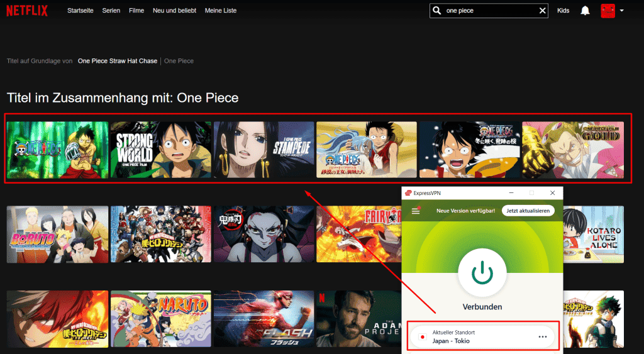The width and height of the screenshot is (644, 354).
Task: Open The Flash thumbnail
Action: click(x=264, y=319)
